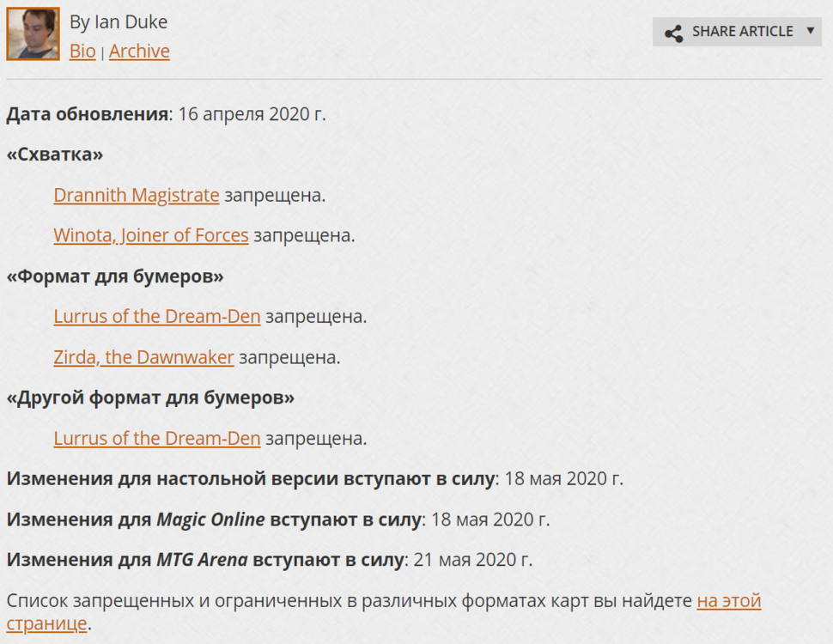Viewport: 833px width, 644px height.
Task: Open the Drannith Magistrate card link
Action: (137, 195)
